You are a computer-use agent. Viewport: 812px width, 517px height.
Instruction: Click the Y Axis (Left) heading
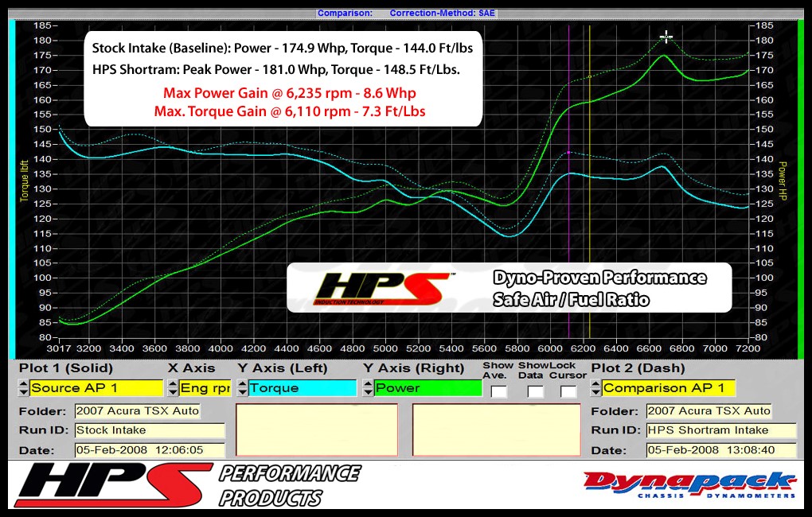pyautogui.click(x=283, y=368)
